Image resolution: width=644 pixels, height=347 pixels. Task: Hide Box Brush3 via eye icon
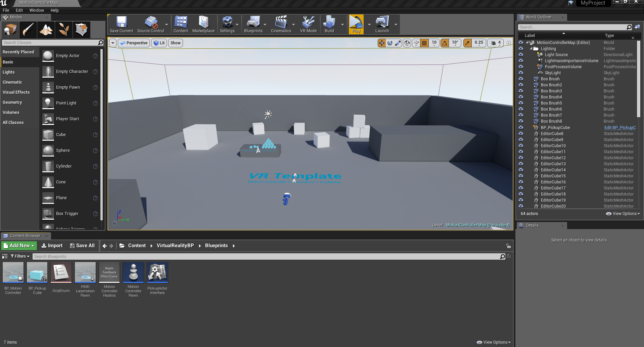(521, 91)
